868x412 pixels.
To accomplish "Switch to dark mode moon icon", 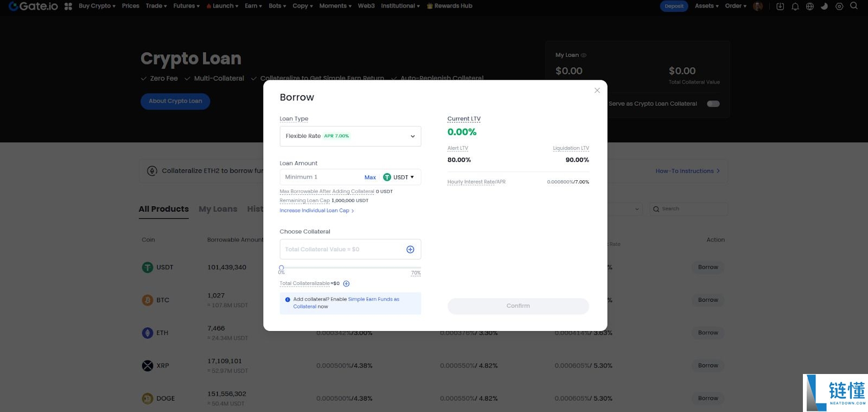I will tap(825, 7).
